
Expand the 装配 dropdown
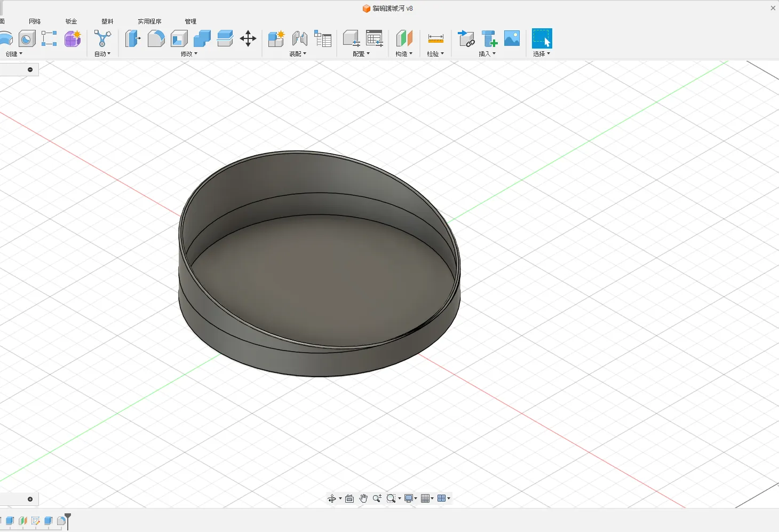298,54
